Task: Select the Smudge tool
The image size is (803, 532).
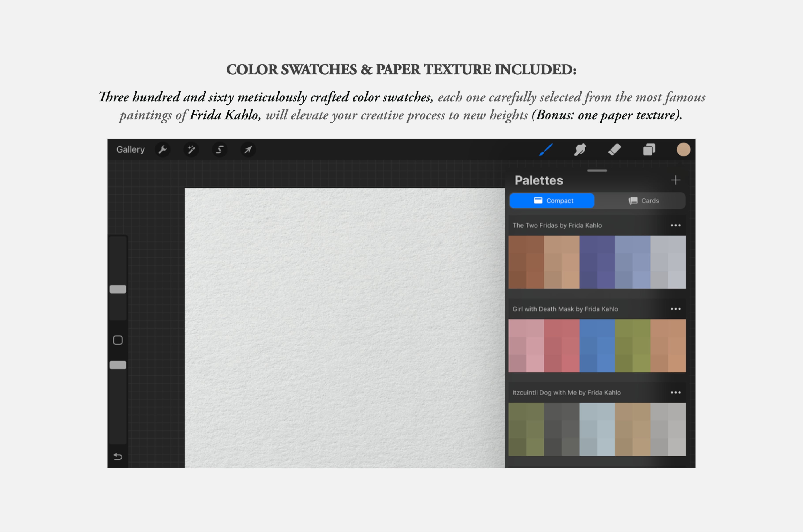Action: click(580, 150)
